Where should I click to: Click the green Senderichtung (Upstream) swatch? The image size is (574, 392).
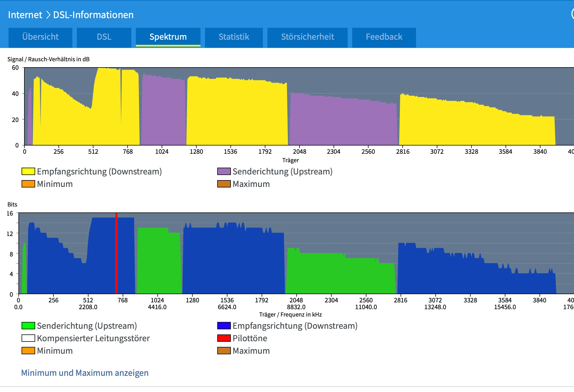point(28,326)
